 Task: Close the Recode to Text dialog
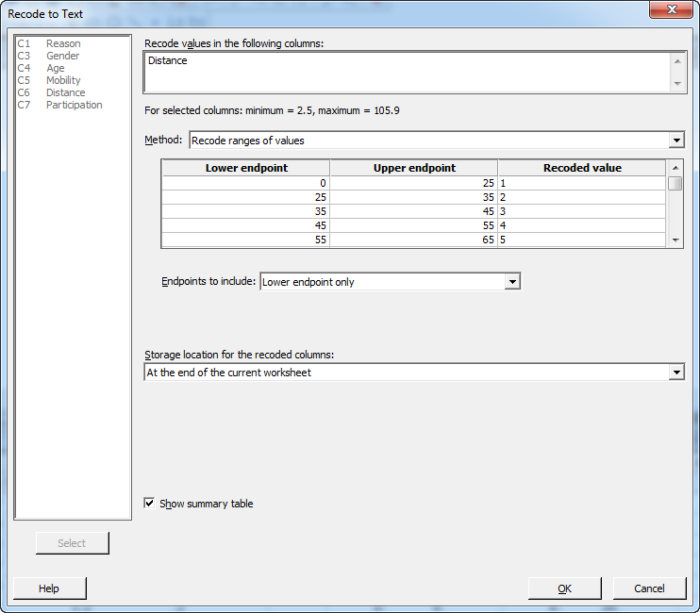pos(672,11)
